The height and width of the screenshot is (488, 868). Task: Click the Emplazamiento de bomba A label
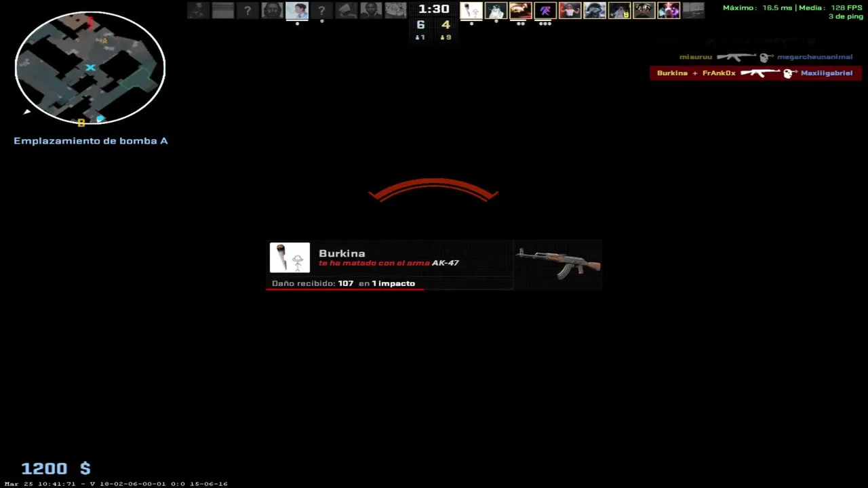tap(91, 141)
